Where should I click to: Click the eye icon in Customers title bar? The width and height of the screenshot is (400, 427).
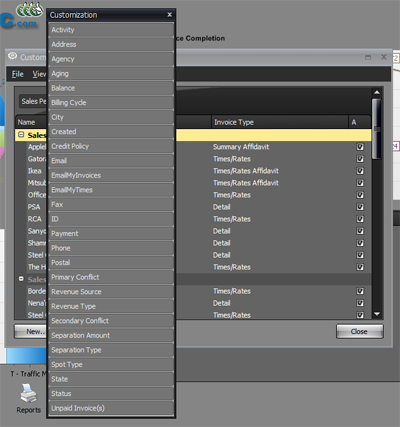[13, 56]
